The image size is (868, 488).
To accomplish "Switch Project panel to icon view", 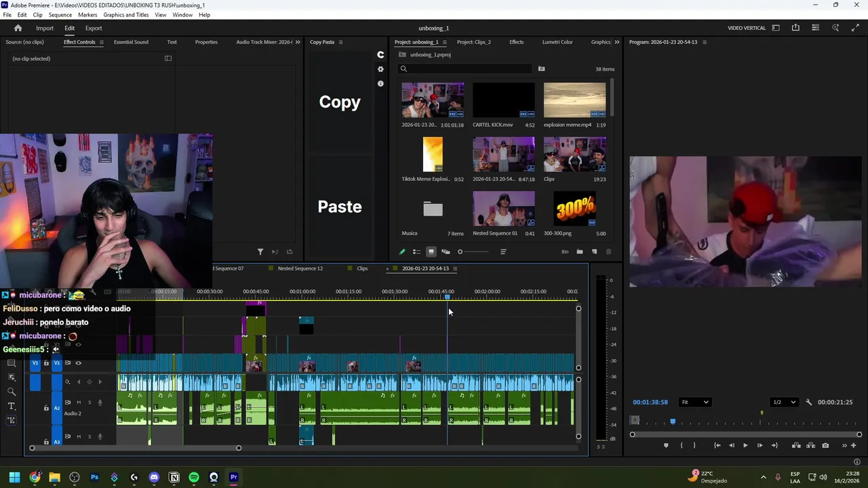I will click(x=431, y=251).
